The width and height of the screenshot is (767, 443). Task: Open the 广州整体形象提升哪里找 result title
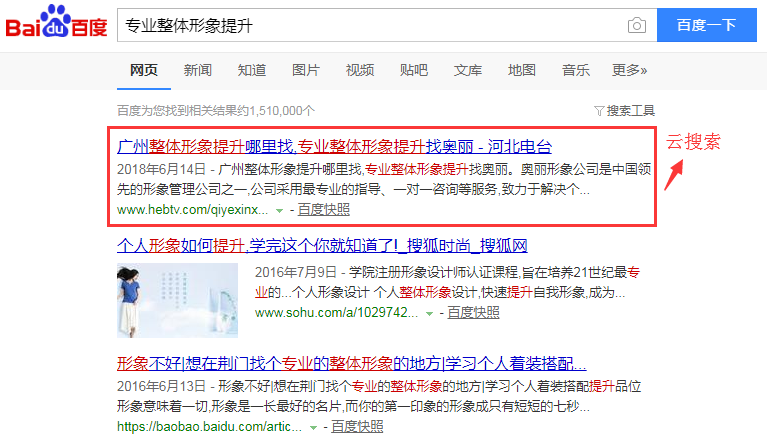pos(335,146)
